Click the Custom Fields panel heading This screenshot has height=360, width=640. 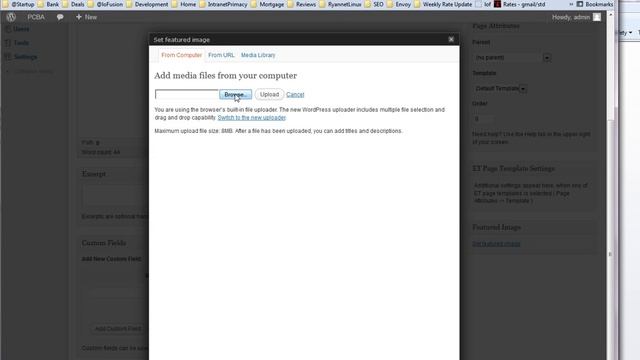(x=104, y=243)
